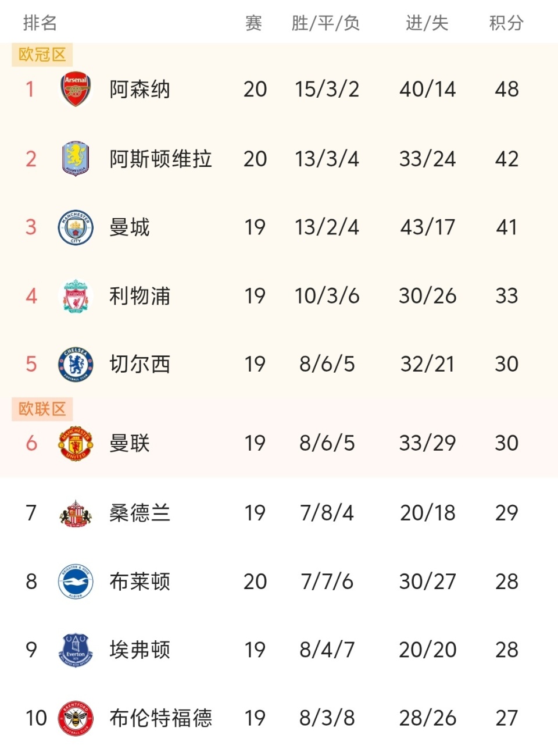Viewport: 558px width, 756px height.
Task: Tap the Liverpool club crest
Action: 76,296
